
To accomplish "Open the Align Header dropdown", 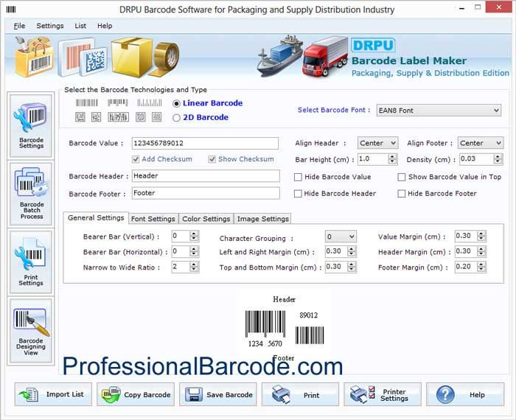I will pos(377,143).
